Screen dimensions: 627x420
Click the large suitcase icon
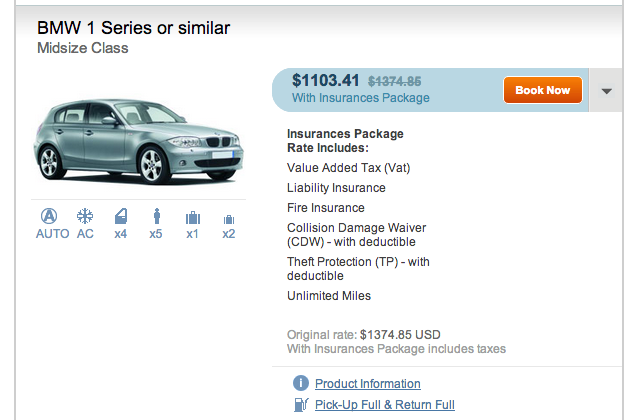[x=193, y=218]
